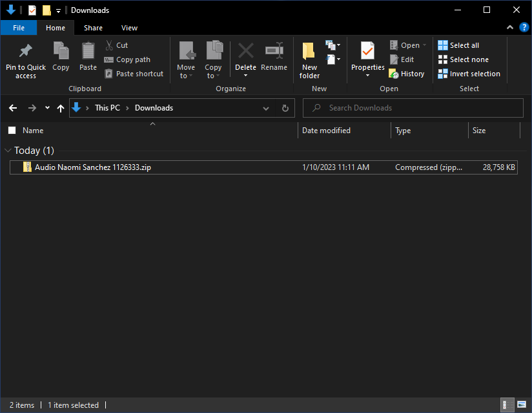Click Select all
The width and height of the screenshot is (532, 413).
[458, 45]
